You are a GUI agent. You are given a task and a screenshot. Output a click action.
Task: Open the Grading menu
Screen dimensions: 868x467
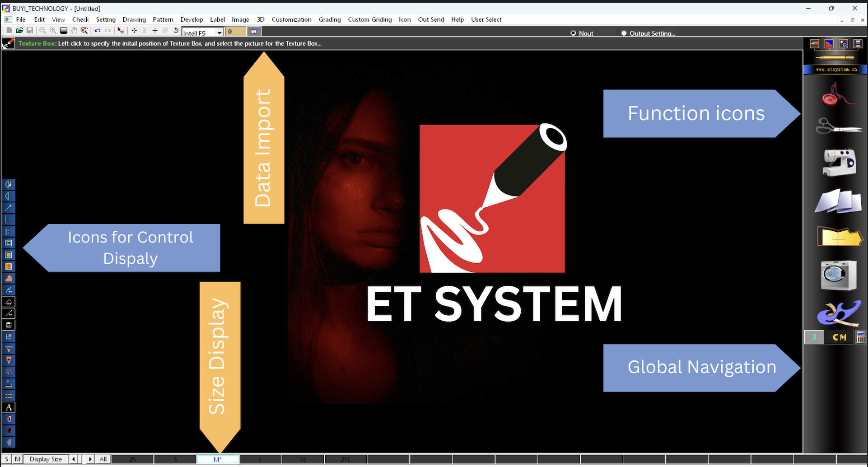(x=329, y=19)
